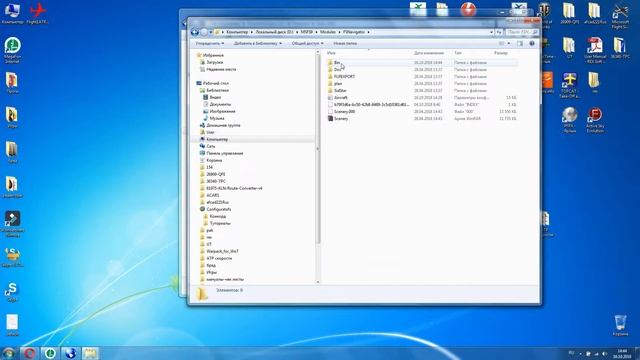640x360 pixels.
Task: Open TOPCAT Take-Off desktop shortcut
Action: pyautogui.click(x=569, y=85)
